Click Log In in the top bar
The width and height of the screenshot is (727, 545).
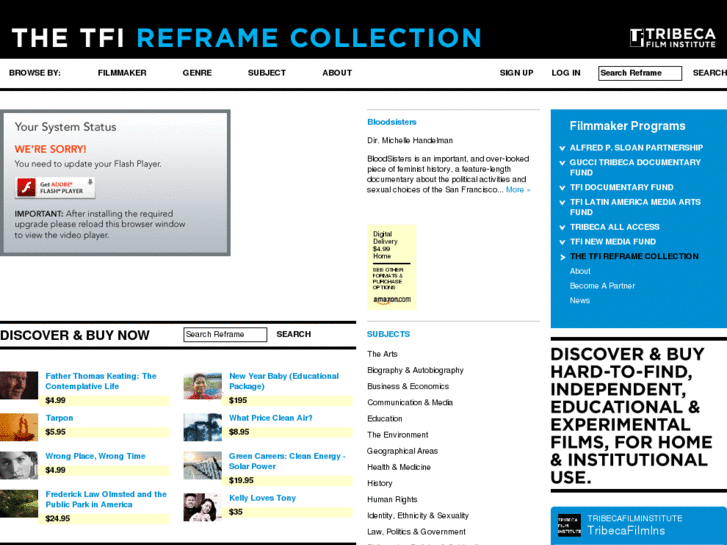[566, 73]
